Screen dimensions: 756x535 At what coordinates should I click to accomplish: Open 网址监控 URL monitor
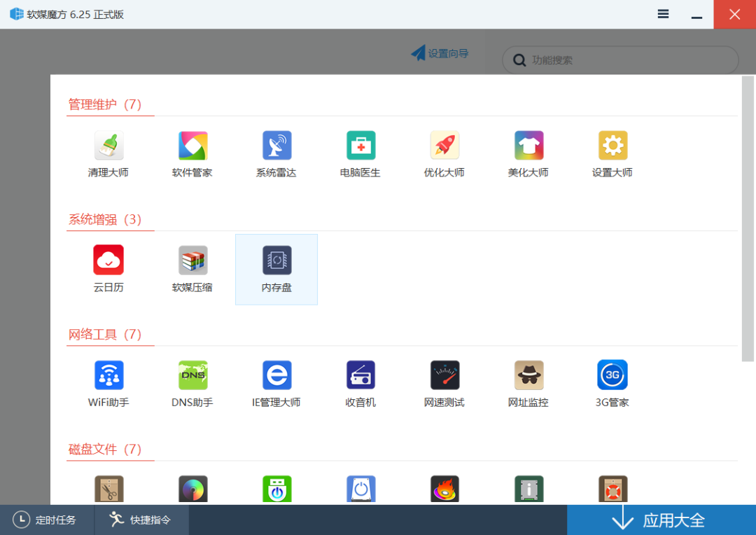pyautogui.click(x=528, y=384)
